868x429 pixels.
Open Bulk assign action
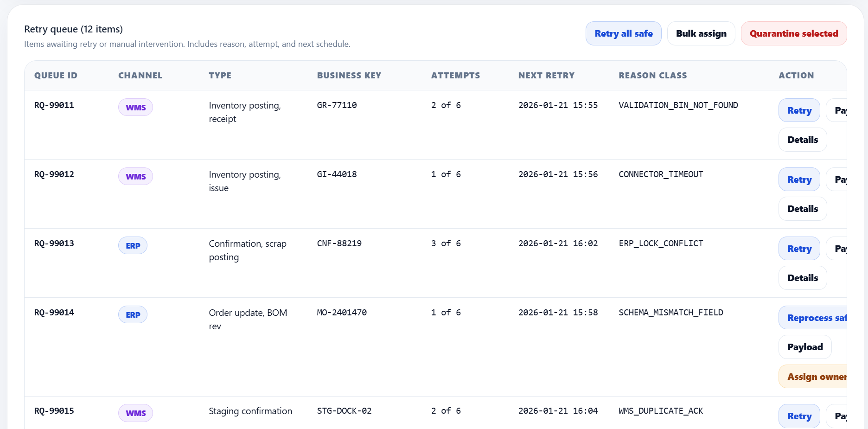click(x=701, y=33)
